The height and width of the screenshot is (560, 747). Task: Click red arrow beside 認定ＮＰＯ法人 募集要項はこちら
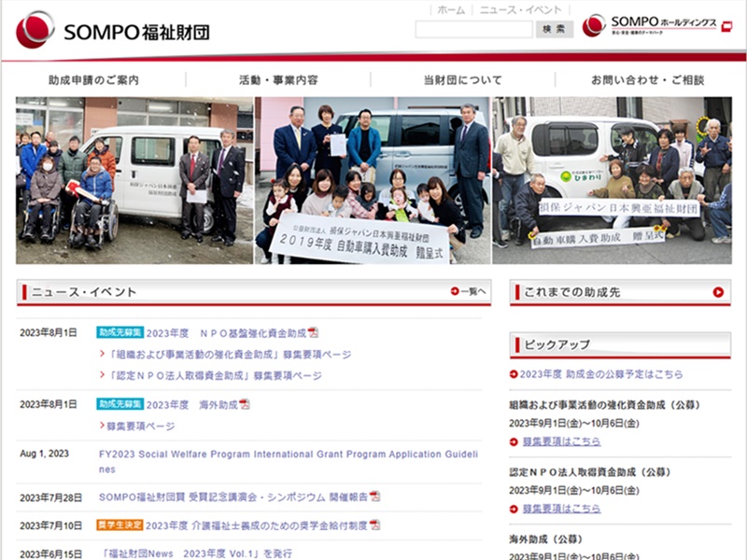(514, 509)
